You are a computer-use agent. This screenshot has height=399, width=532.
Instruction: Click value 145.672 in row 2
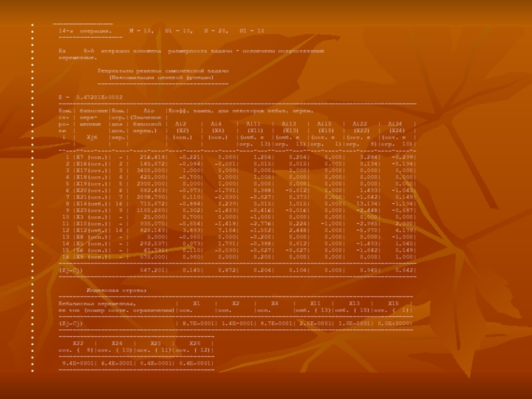pos(152,164)
